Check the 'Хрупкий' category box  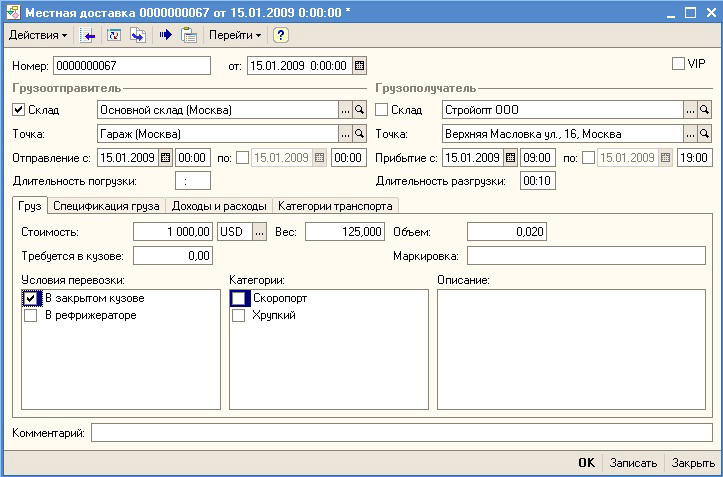click(x=239, y=316)
